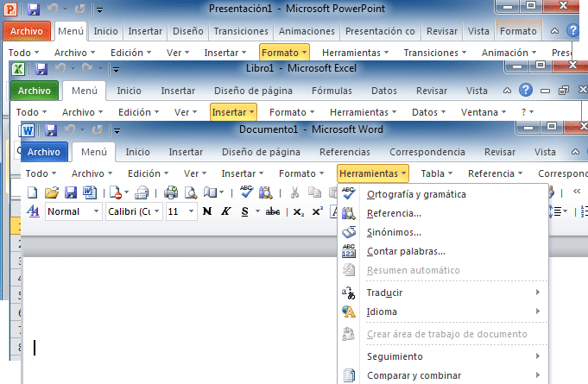588x384 pixels.
Task: Click the green Archivo button in Excel
Action: tap(35, 91)
